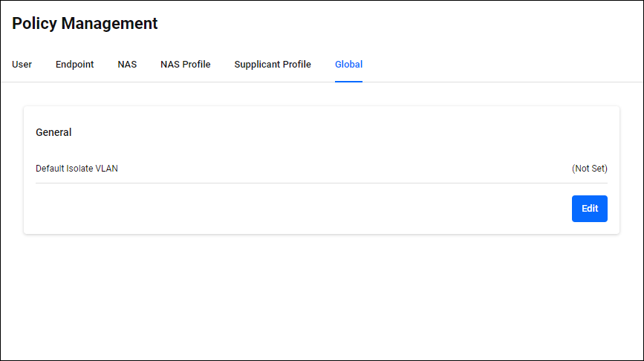644x361 pixels.
Task: Click the Policy Management page title
Action: tap(85, 24)
